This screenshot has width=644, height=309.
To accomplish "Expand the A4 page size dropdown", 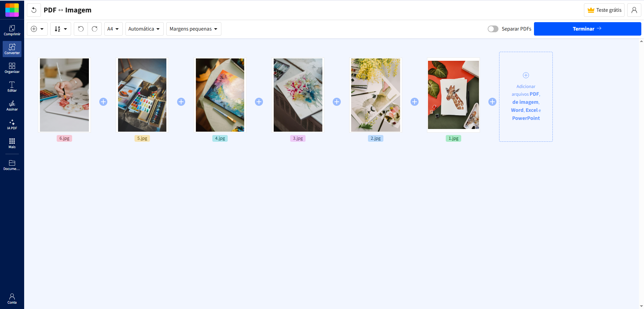I will (113, 29).
